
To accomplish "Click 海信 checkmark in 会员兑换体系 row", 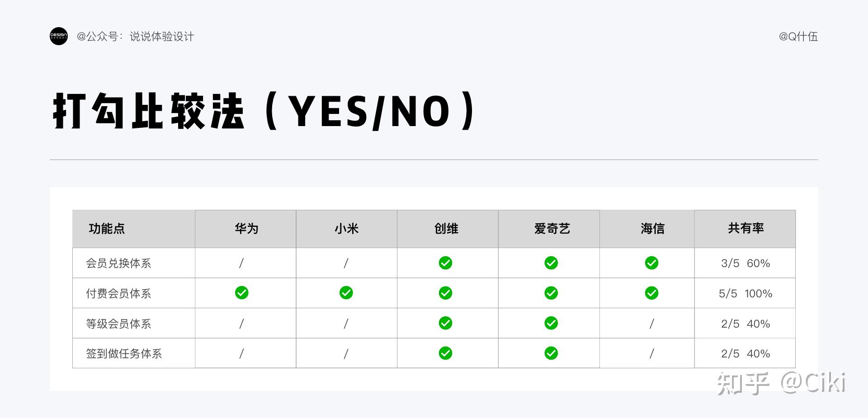I will pyautogui.click(x=651, y=263).
